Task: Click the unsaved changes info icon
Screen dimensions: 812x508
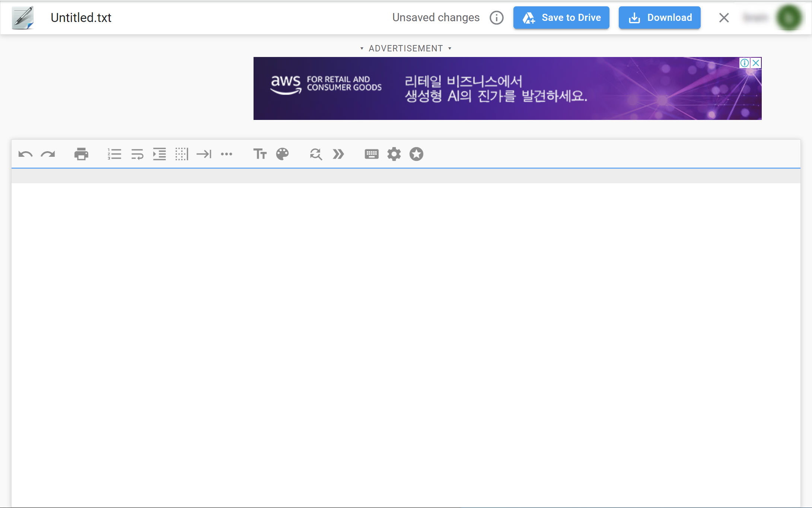Action: click(496, 18)
